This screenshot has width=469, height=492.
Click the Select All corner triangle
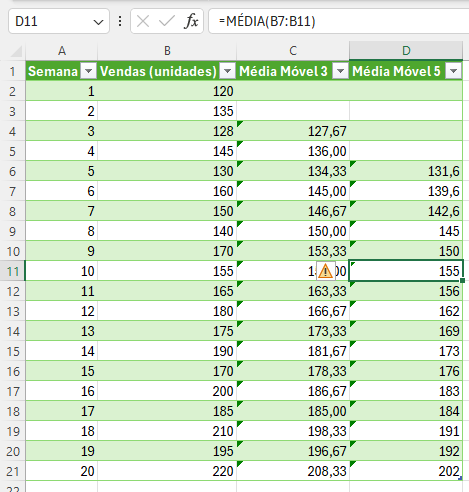(x=16, y=51)
